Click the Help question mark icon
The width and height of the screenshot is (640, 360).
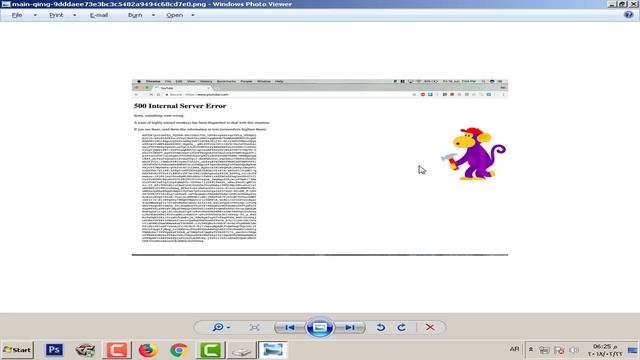click(x=629, y=15)
